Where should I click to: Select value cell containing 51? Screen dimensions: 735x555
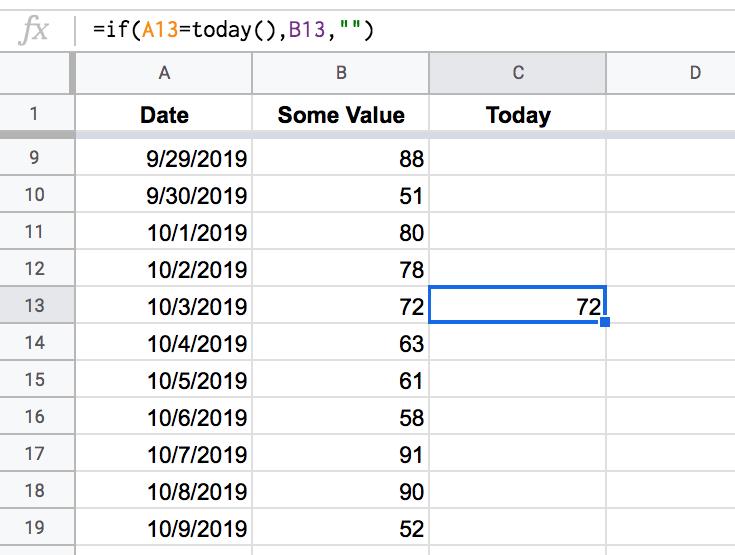pos(341,195)
